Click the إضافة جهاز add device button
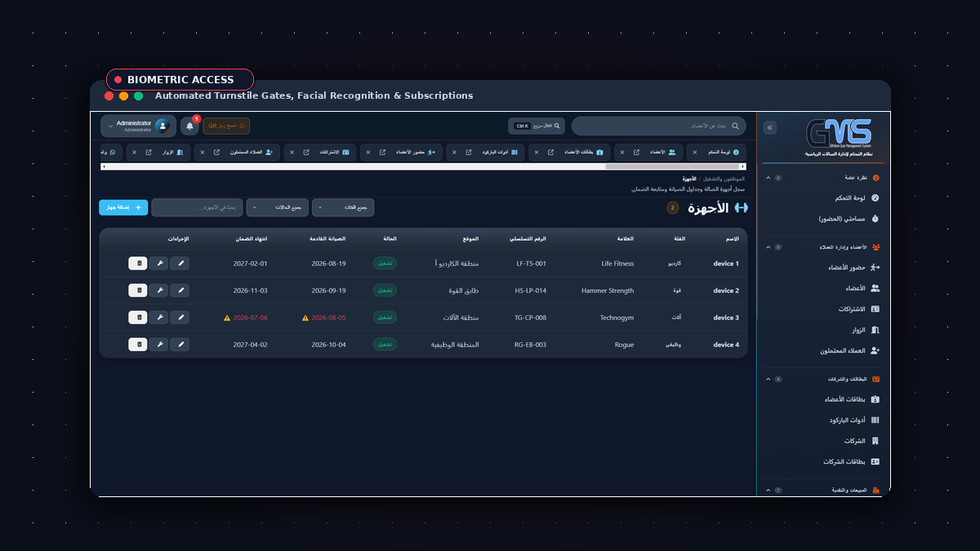This screenshot has height=551, width=980. click(x=123, y=208)
